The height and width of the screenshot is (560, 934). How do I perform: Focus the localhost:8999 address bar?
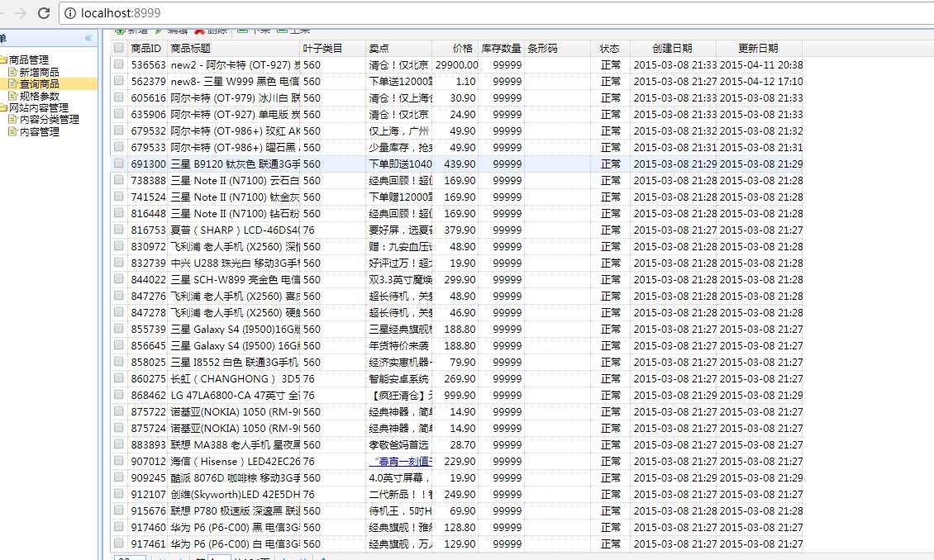[500, 13]
